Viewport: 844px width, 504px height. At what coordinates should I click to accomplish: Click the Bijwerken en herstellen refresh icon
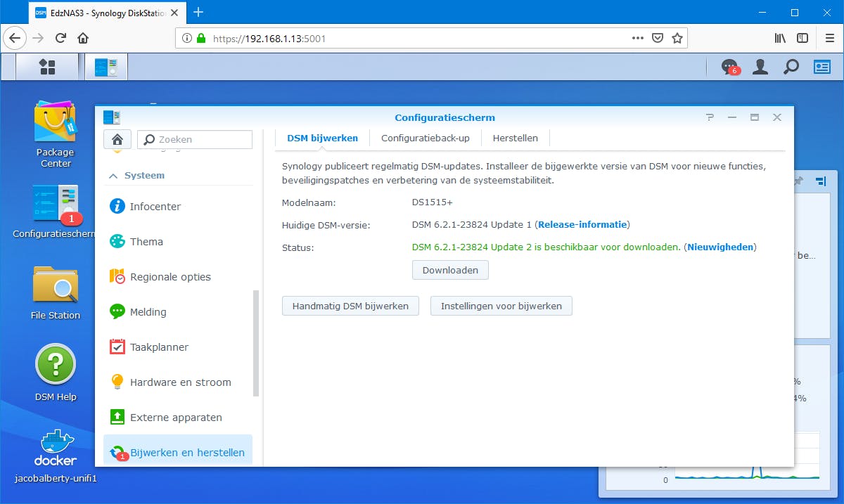coord(117,453)
